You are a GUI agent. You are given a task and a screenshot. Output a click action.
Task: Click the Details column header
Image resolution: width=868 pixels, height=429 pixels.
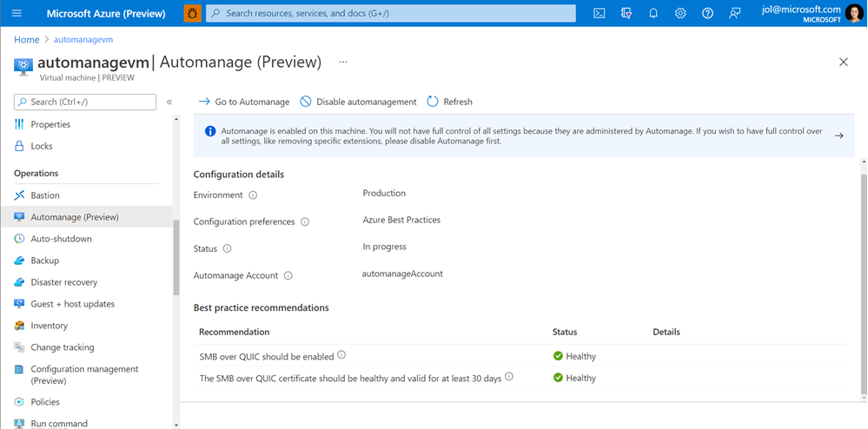pos(666,332)
